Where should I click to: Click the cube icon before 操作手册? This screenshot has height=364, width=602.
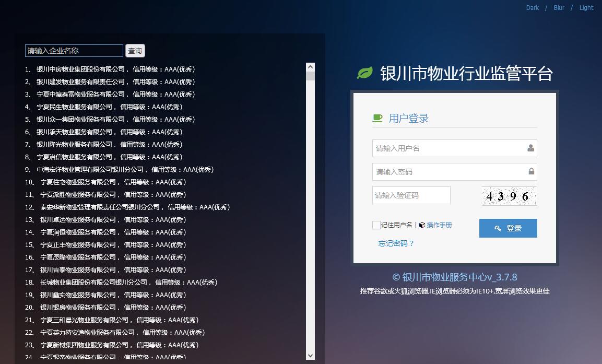point(422,225)
